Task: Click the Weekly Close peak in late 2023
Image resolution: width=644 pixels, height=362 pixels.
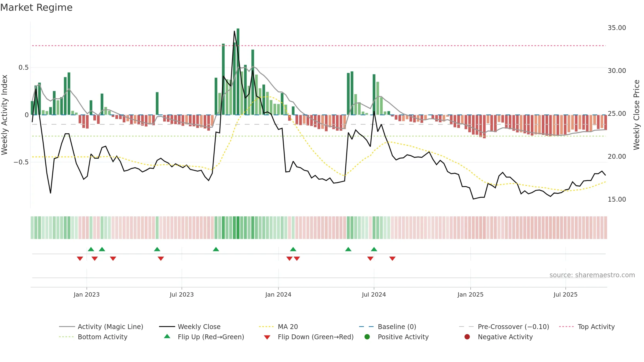Action: (x=234, y=31)
